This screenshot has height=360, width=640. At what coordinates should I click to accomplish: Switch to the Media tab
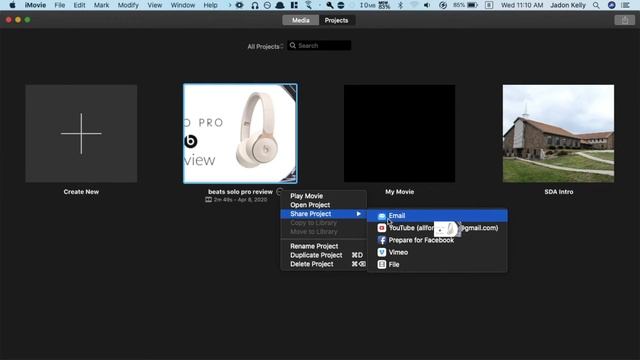point(300,20)
